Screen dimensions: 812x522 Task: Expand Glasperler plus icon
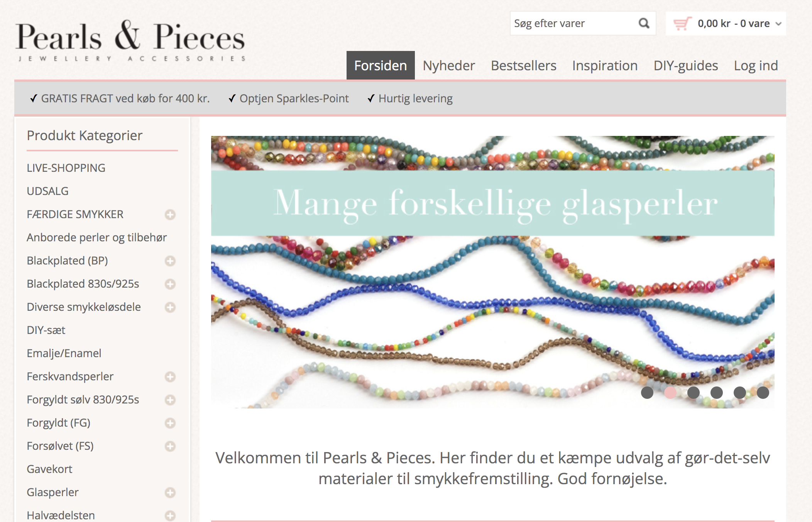point(170,493)
